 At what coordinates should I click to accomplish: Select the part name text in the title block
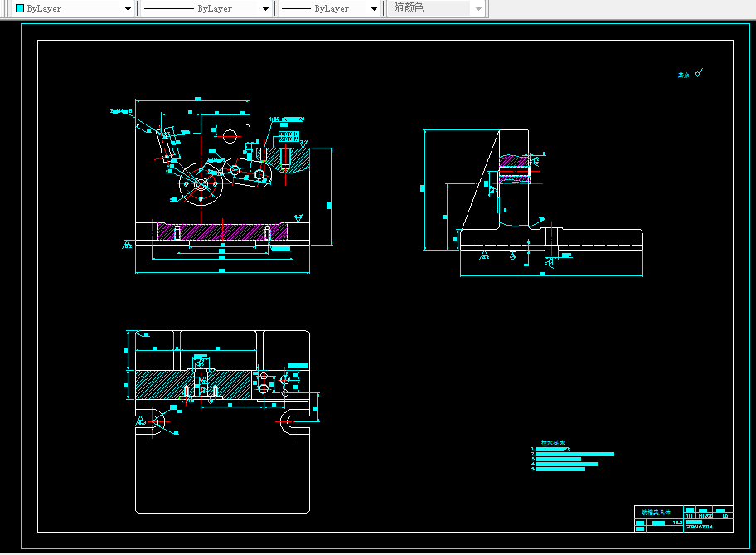656,513
